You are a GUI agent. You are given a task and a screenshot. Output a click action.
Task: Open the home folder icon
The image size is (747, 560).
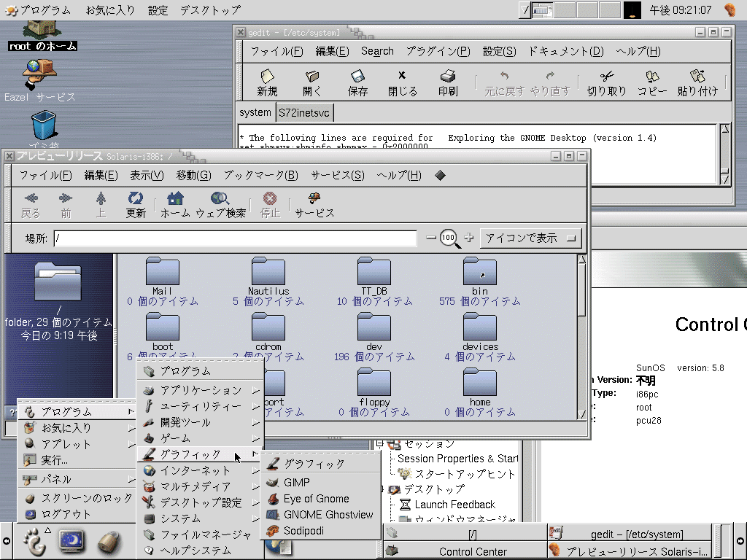click(480, 382)
